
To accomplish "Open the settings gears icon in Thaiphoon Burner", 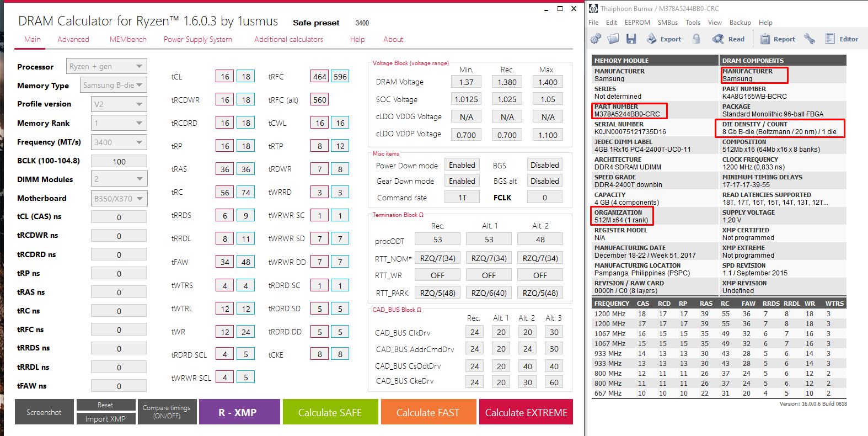I will (x=596, y=39).
